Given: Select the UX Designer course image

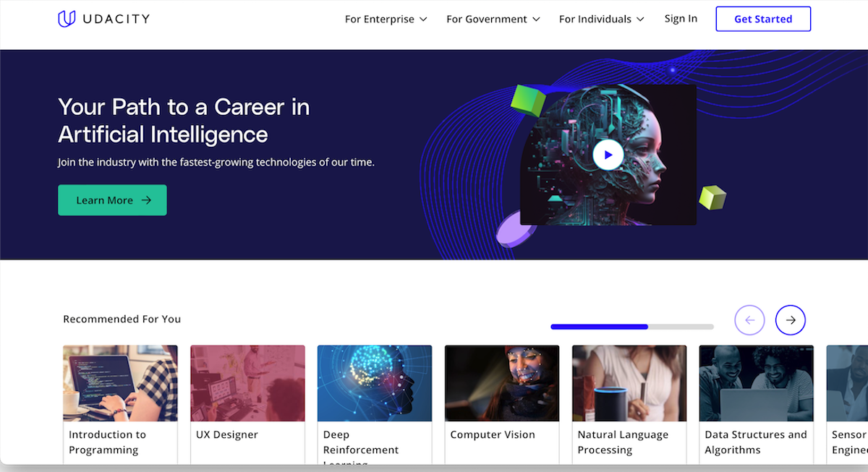Looking at the screenshot, I should [247, 383].
